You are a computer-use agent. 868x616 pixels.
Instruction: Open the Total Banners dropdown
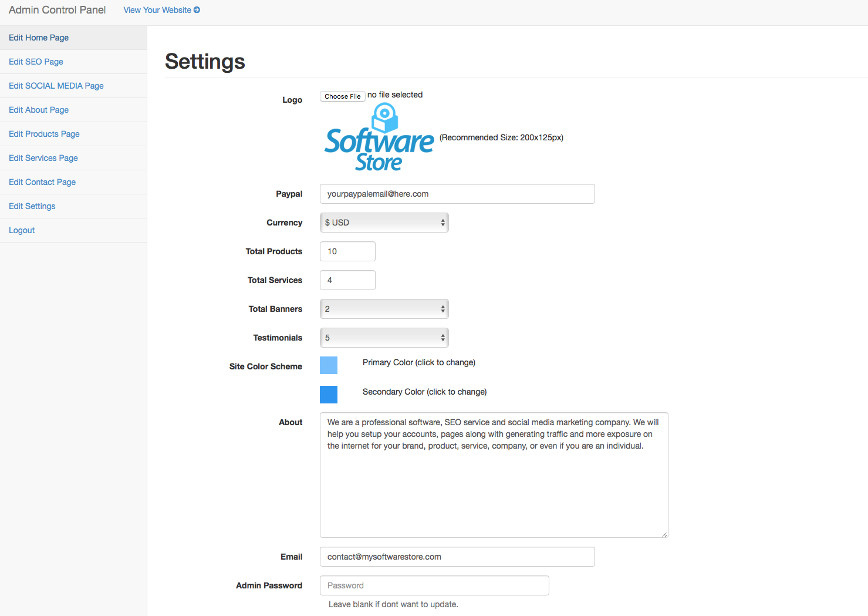[384, 309]
